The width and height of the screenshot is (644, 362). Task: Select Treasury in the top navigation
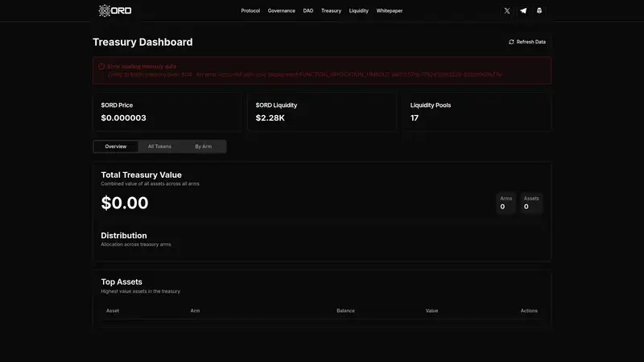click(x=331, y=10)
